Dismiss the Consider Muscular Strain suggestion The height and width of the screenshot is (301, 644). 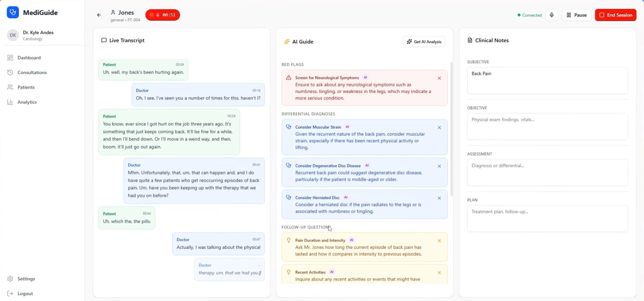click(x=439, y=128)
